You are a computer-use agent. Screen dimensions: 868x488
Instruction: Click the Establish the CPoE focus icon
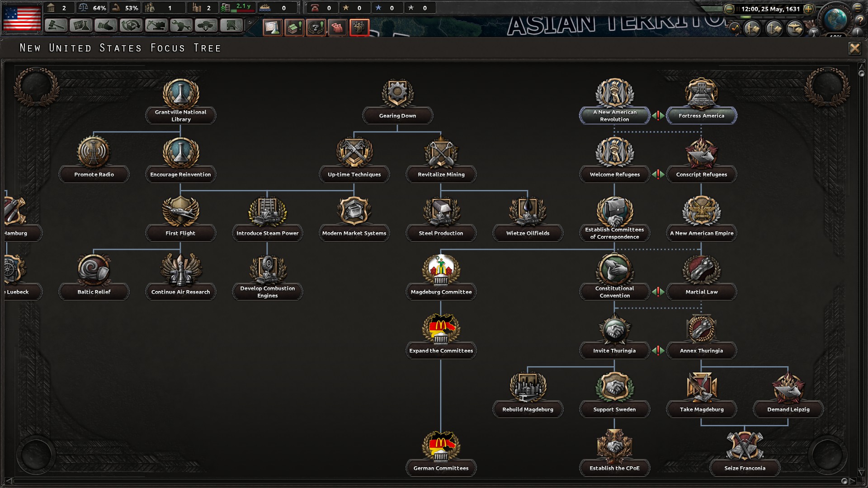point(614,446)
